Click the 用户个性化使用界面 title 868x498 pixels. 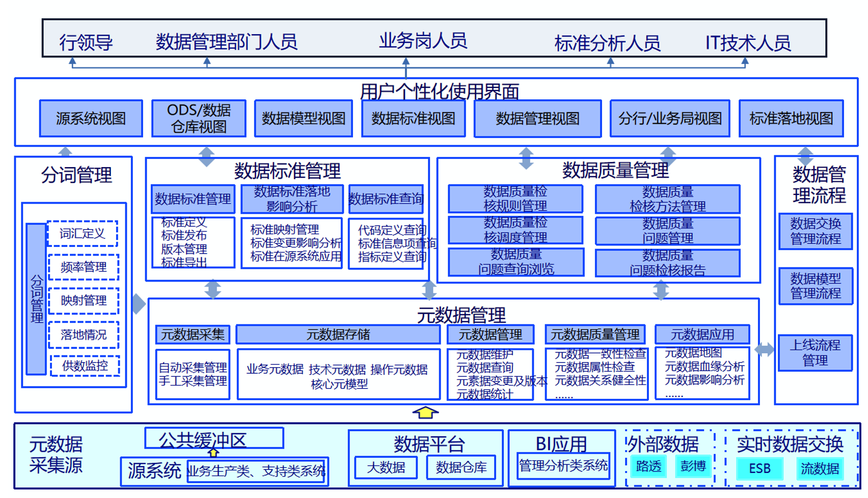tap(439, 92)
